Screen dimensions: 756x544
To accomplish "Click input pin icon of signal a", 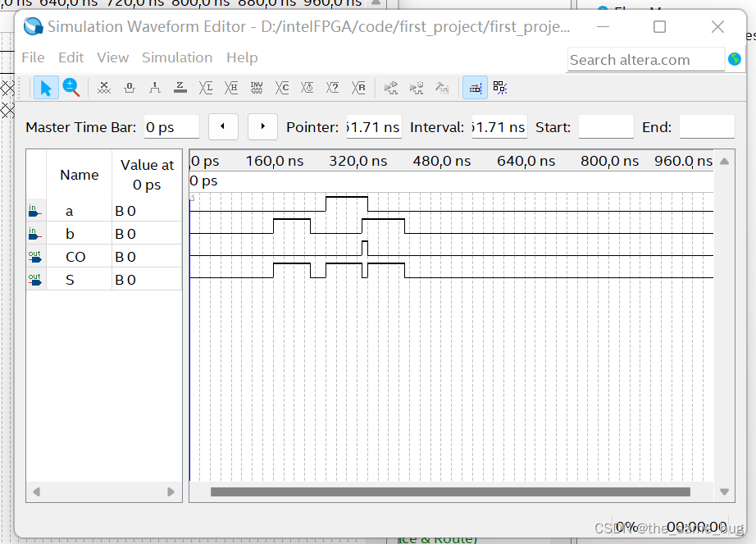I will (34, 211).
